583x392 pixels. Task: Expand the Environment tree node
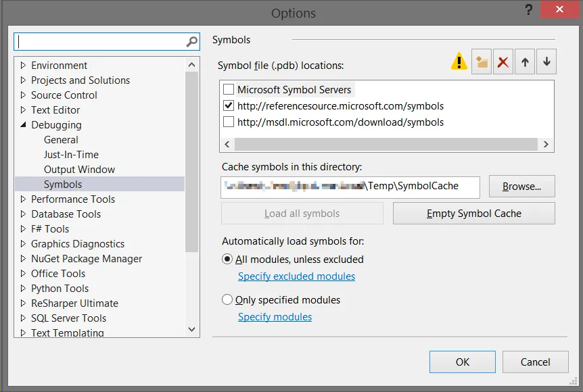click(x=24, y=66)
